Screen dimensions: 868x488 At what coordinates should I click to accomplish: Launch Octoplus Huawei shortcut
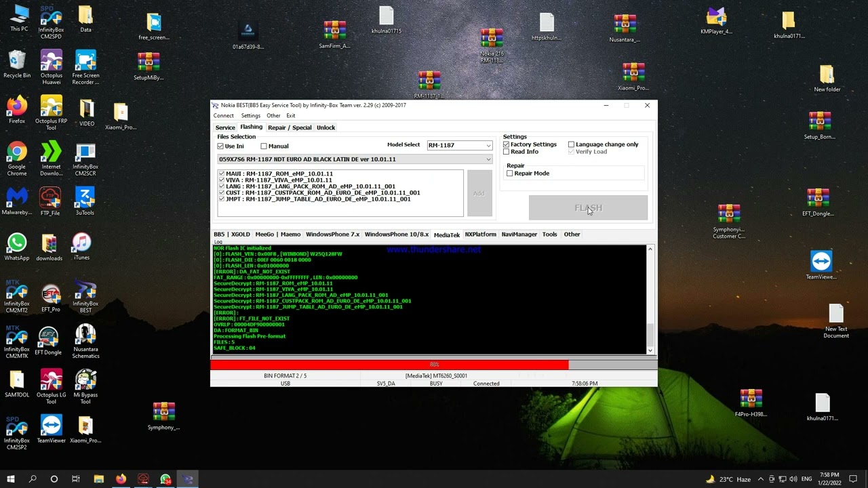tap(52, 67)
